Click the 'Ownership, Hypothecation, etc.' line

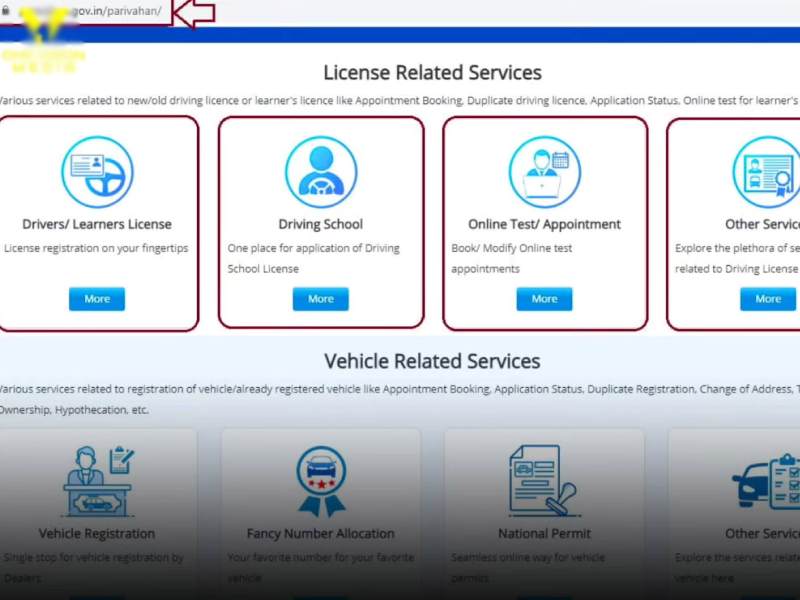(74, 410)
